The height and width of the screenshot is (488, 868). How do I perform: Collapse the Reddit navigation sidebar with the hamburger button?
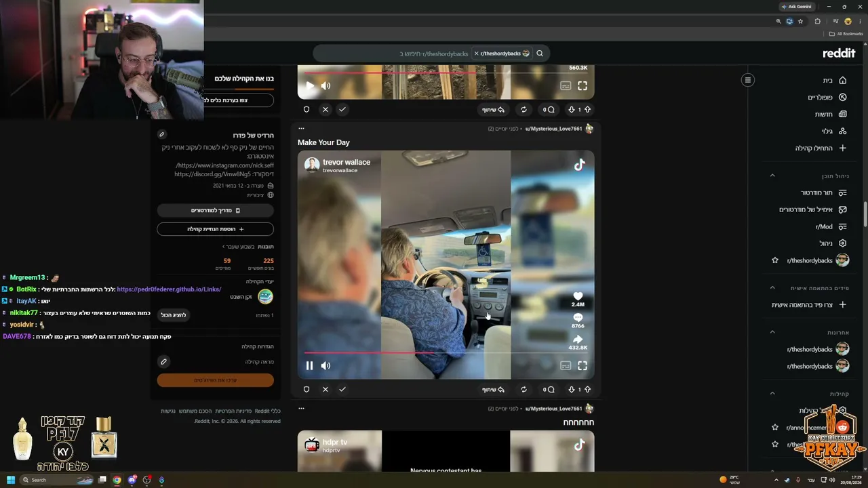pyautogui.click(x=748, y=80)
